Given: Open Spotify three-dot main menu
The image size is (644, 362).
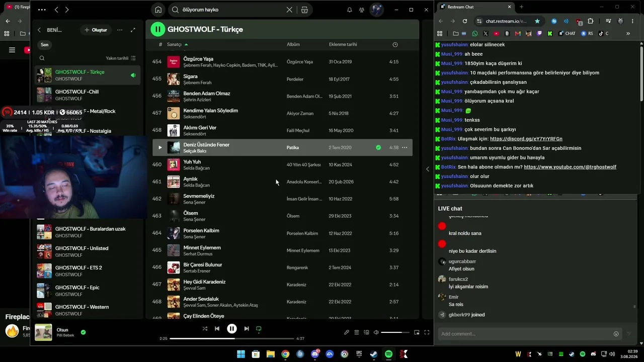Looking at the screenshot, I should point(42,10).
